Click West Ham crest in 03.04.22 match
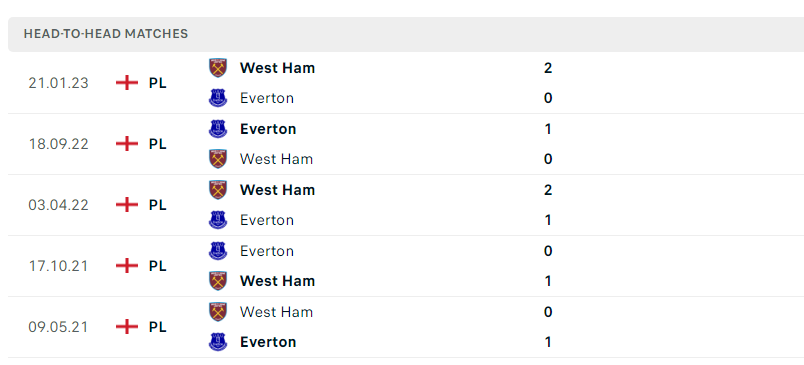This screenshot has width=804, height=365. point(218,190)
